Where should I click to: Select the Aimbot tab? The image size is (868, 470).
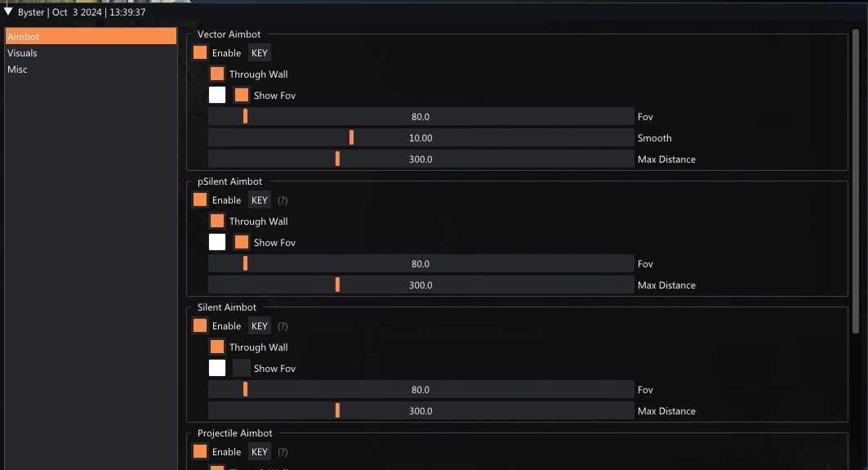pyautogui.click(x=91, y=37)
